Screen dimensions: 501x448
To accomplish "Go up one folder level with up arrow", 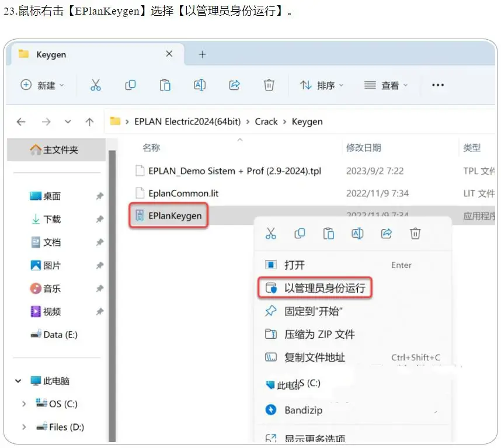I will pyautogui.click(x=89, y=121).
